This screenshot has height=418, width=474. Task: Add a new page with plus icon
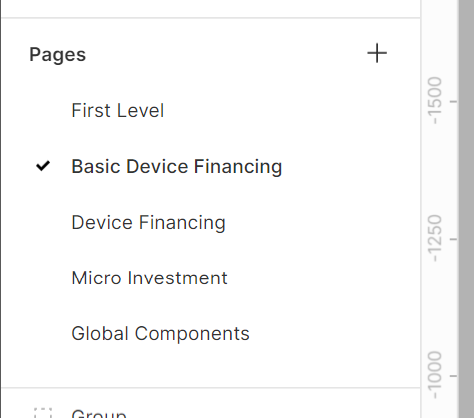[x=377, y=53]
